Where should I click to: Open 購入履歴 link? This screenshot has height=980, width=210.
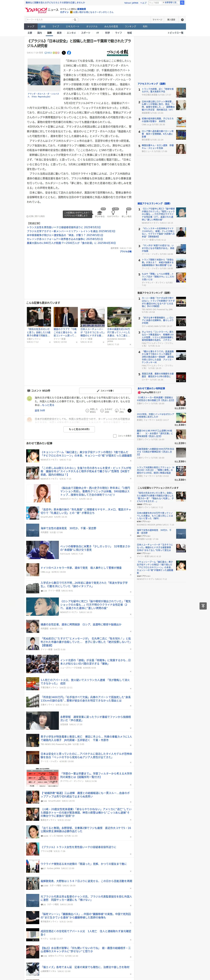click(x=171, y=20)
